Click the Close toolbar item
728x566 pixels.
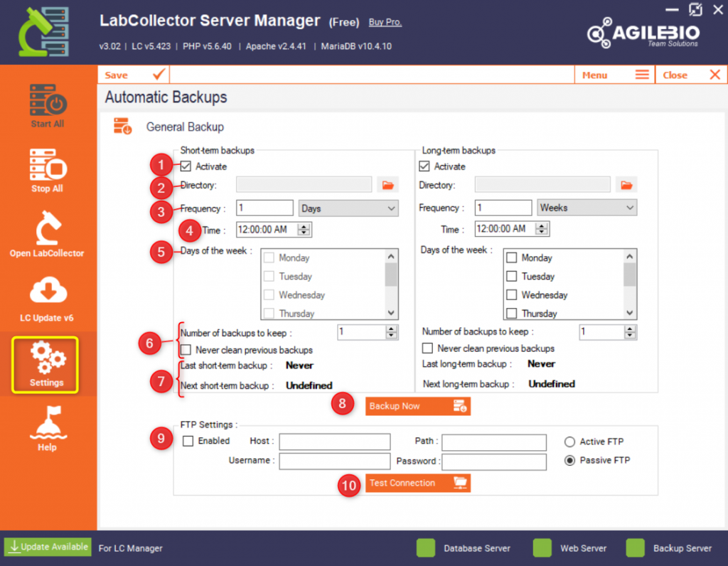[x=691, y=75]
